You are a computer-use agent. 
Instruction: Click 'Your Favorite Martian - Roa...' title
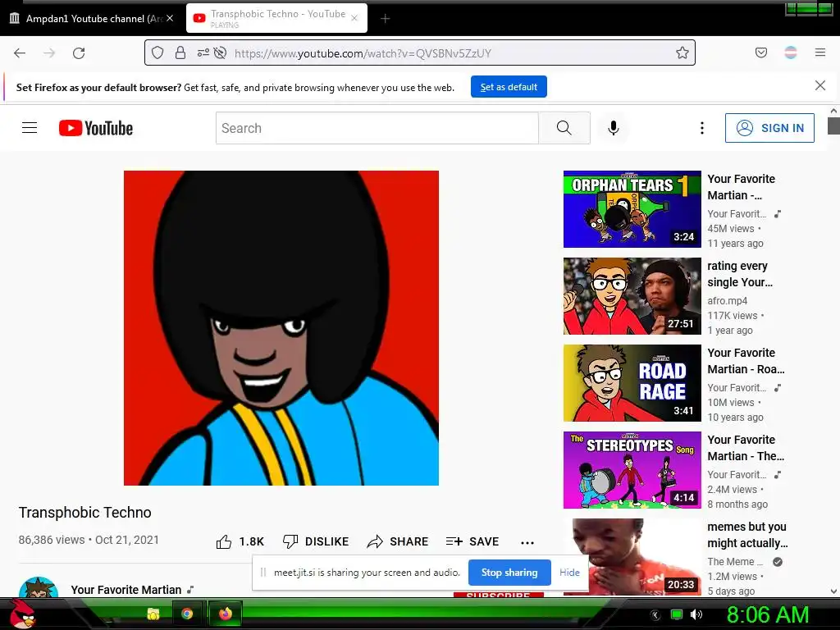click(x=746, y=361)
